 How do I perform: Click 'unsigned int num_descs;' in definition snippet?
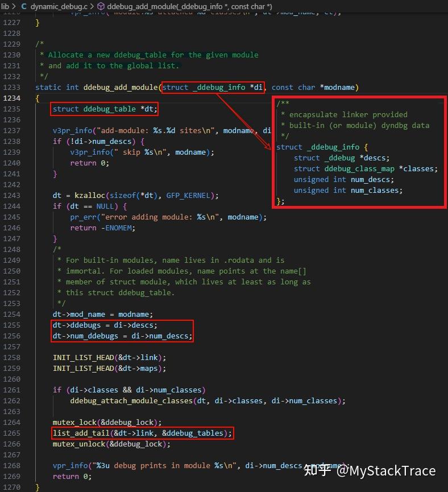tap(344, 180)
